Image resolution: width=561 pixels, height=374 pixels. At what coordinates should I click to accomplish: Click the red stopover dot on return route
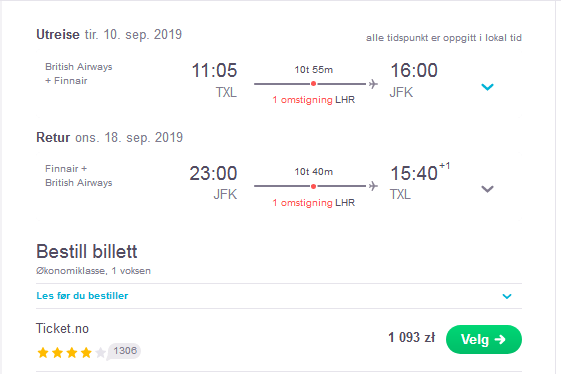coord(313,186)
